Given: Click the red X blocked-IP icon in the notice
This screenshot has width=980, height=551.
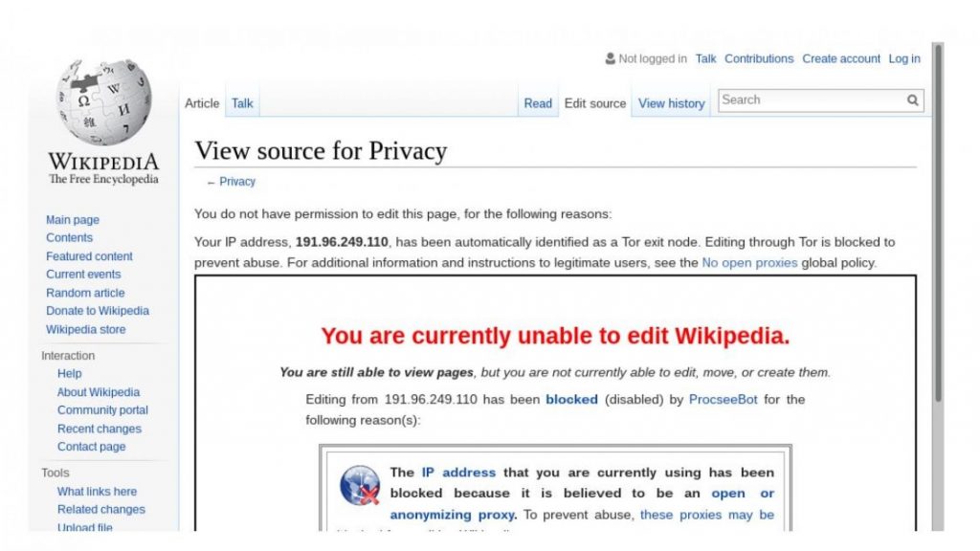Looking at the screenshot, I should click(359, 488).
